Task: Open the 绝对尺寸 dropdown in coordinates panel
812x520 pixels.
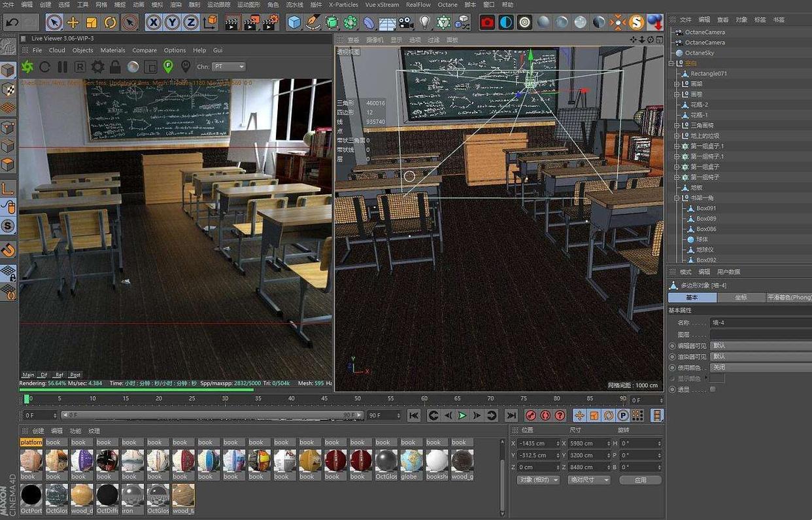Action: [588, 479]
